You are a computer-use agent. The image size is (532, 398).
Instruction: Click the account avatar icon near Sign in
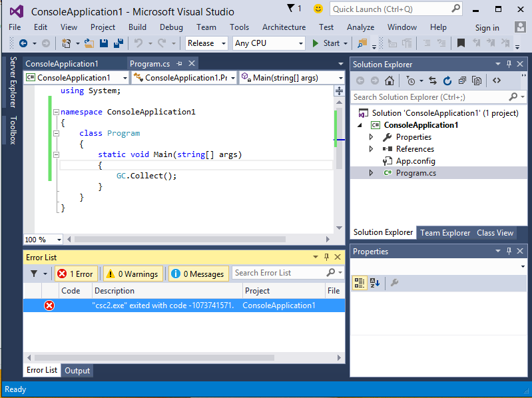pyautogui.click(x=520, y=27)
